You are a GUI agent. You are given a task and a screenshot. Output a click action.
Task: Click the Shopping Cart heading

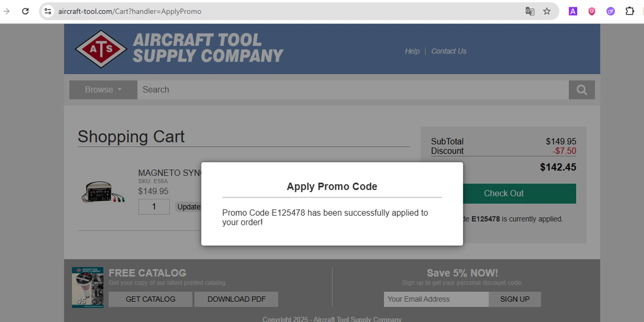(x=131, y=137)
